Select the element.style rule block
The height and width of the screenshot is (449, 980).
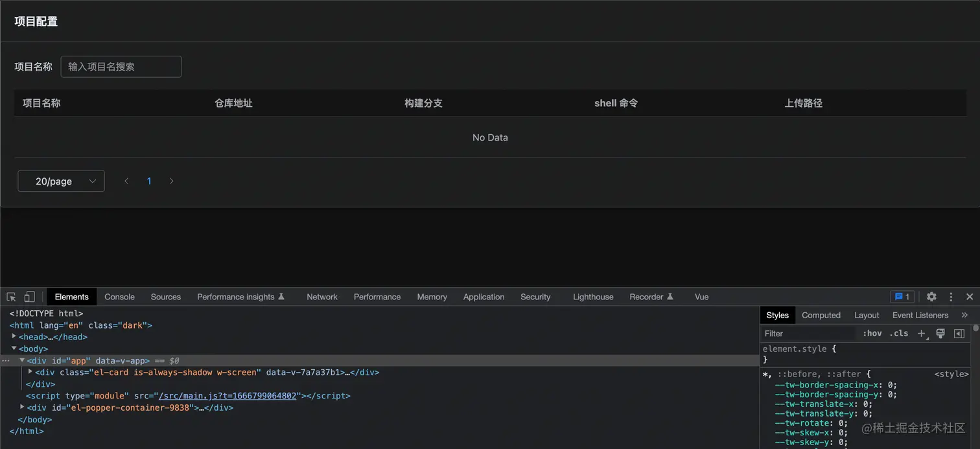point(865,354)
